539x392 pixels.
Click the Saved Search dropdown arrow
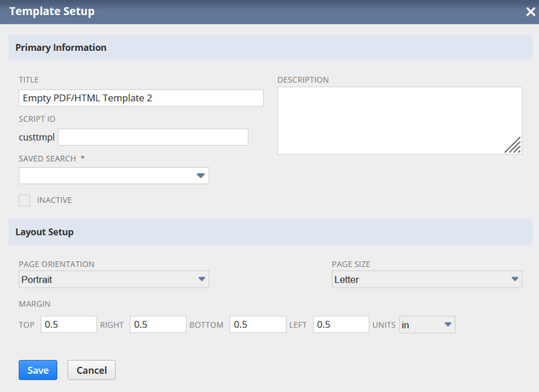(x=201, y=176)
